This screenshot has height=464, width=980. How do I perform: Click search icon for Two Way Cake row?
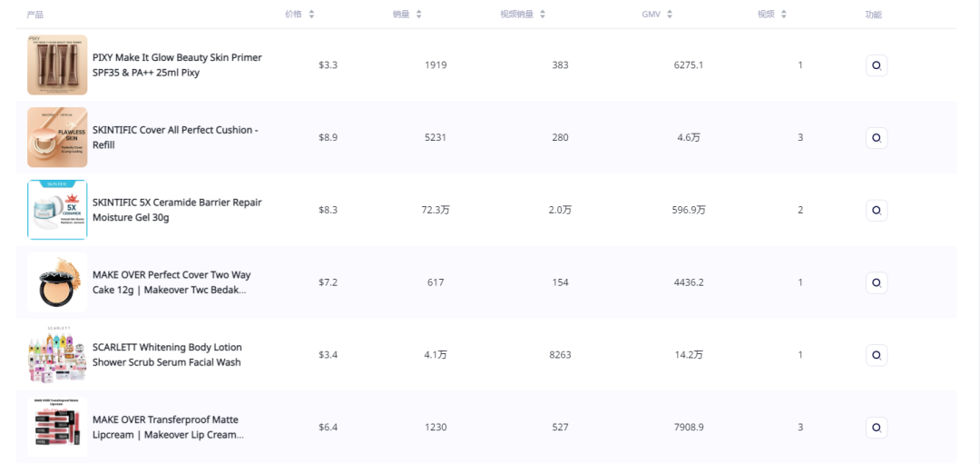click(x=876, y=282)
